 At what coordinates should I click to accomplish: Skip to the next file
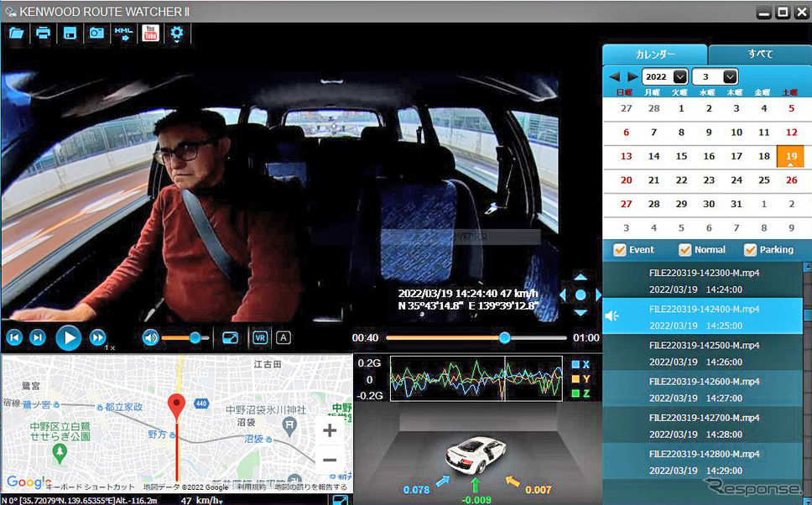click(37, 338)
